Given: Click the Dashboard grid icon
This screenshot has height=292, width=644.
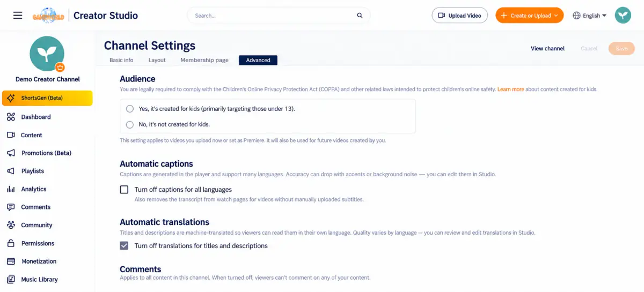Looking at the screenshot, I should click(x=11, y=117).
